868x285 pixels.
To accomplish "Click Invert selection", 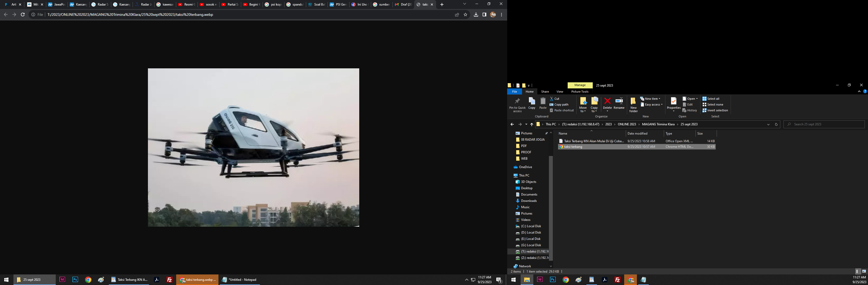I will 715,110.
